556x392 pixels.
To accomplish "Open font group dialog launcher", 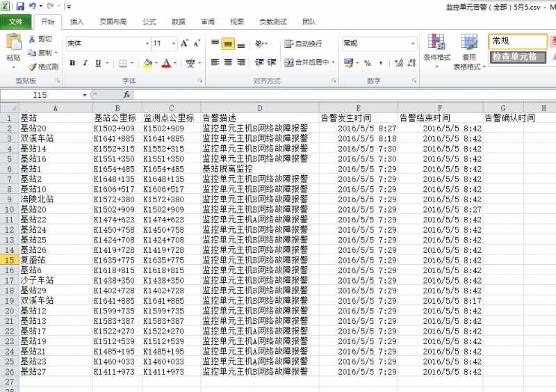I will (x=200, y=81).
